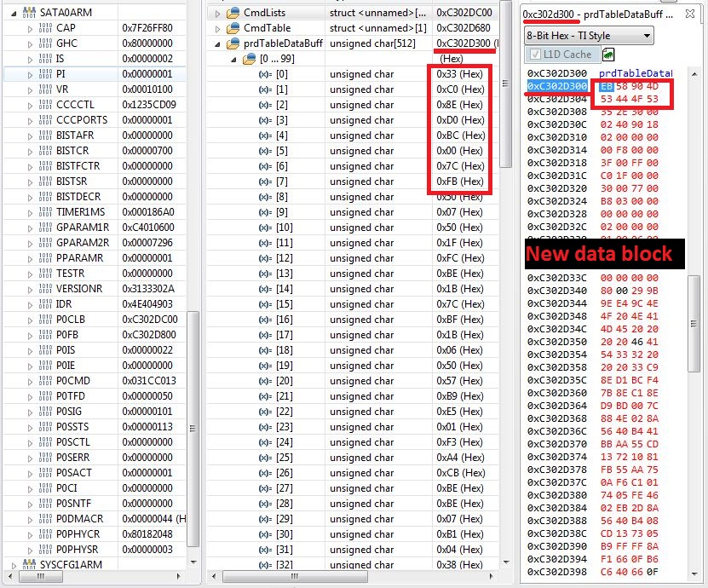Click the P0TFD register icon

[45, 396]
